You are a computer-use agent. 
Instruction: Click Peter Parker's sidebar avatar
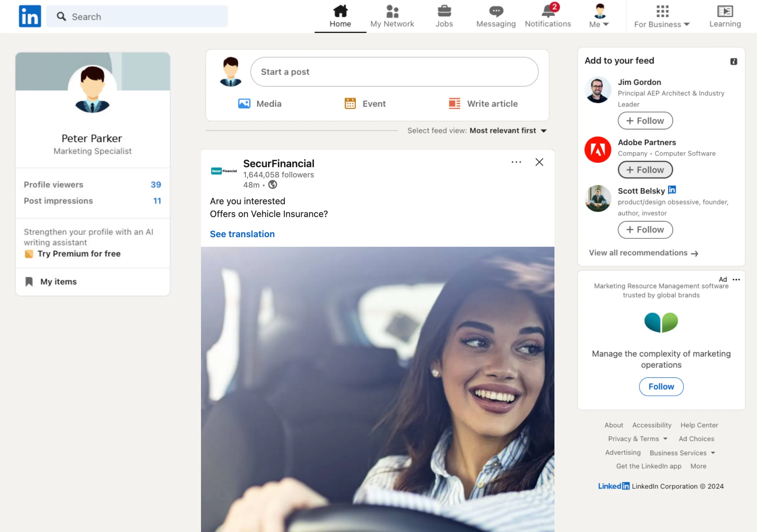(x=92, y=90)
